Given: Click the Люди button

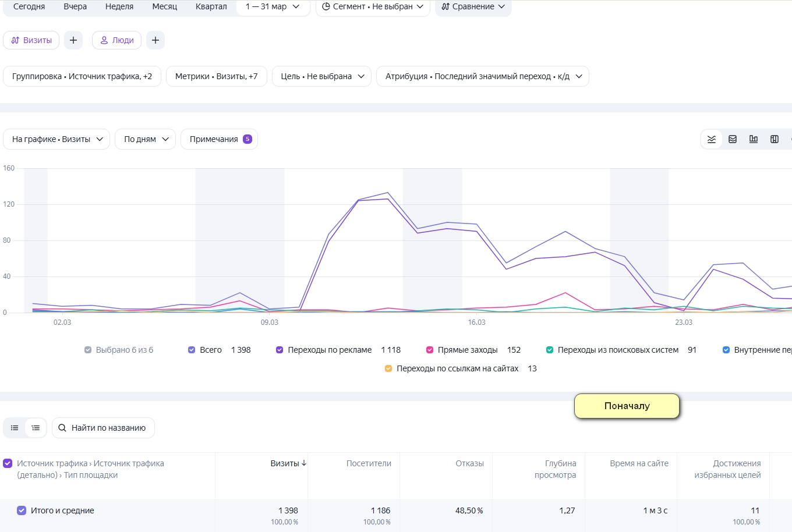Looking at the screenshot, I should 117,40.
